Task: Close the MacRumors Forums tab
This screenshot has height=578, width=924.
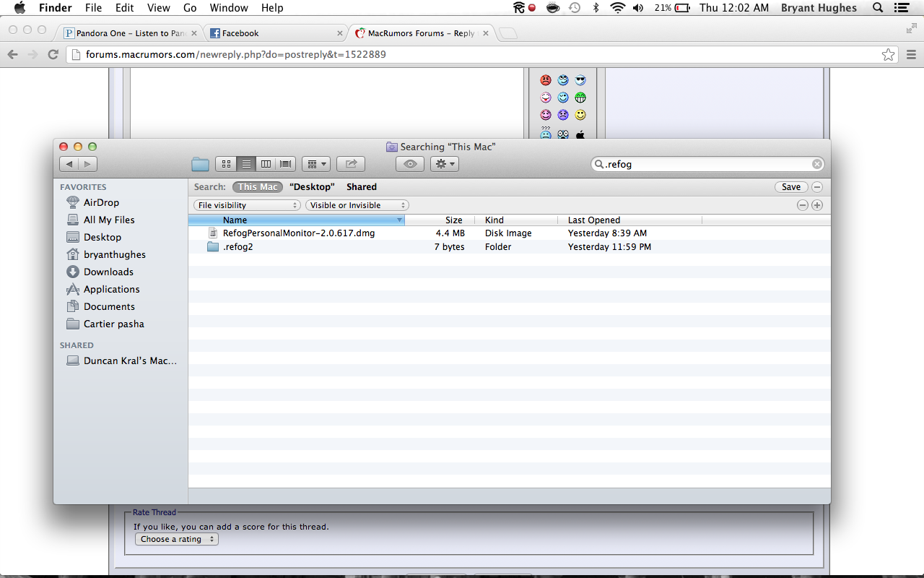Action: pos(486,33)
